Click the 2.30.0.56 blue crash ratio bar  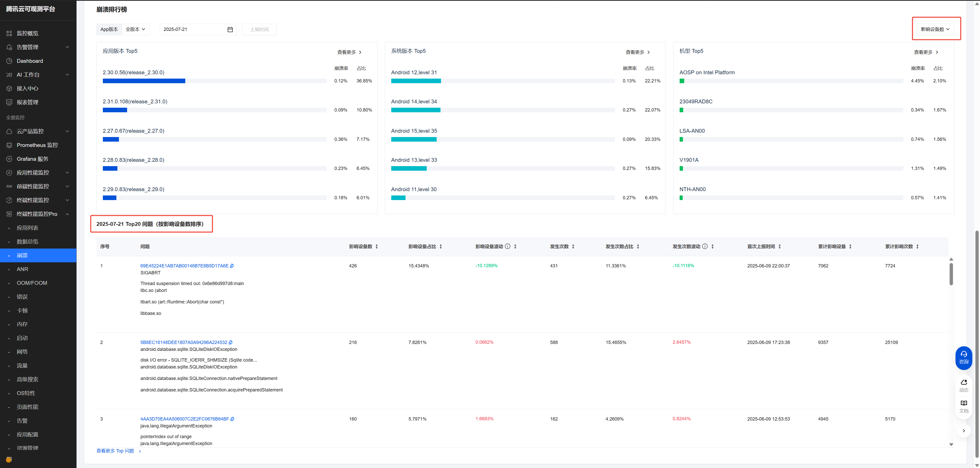(144, 81)
